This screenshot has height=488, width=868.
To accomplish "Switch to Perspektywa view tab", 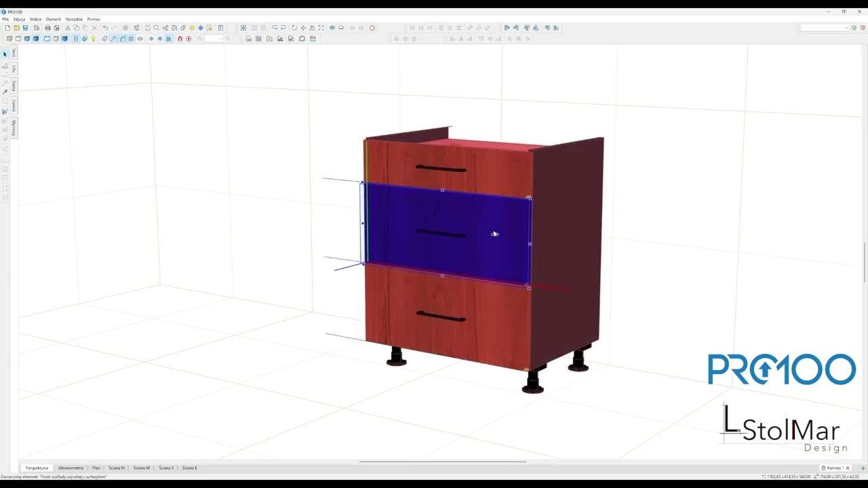I will (x=37, y=468).
